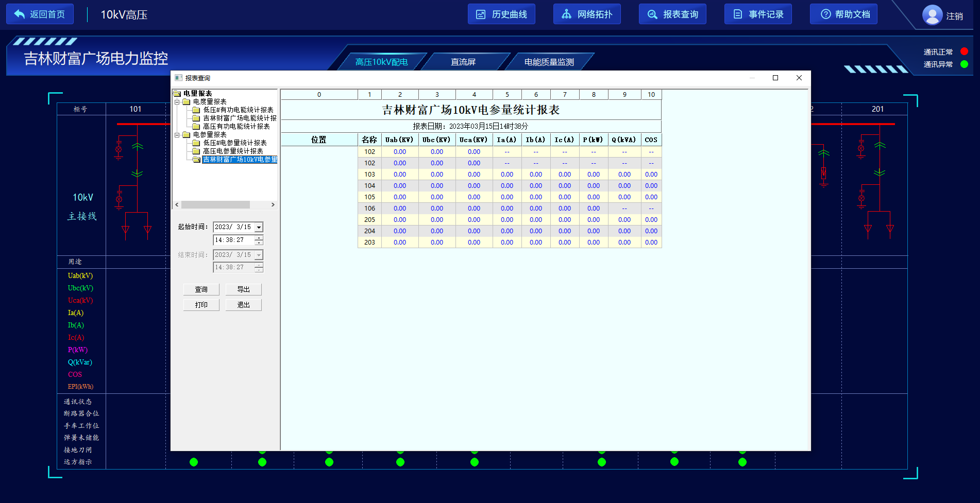Click the user avatar icon

click(x=932, y=15)
